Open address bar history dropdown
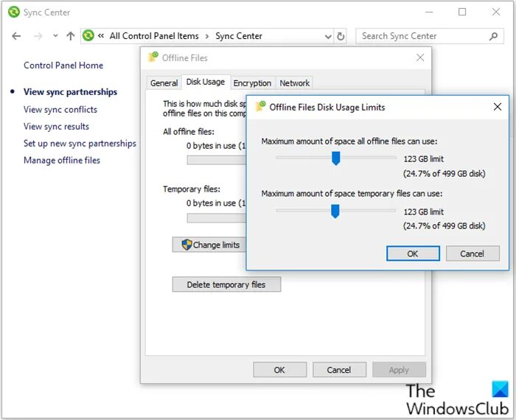This screenshot has width=516, height=420. click(x=328, y=36)
